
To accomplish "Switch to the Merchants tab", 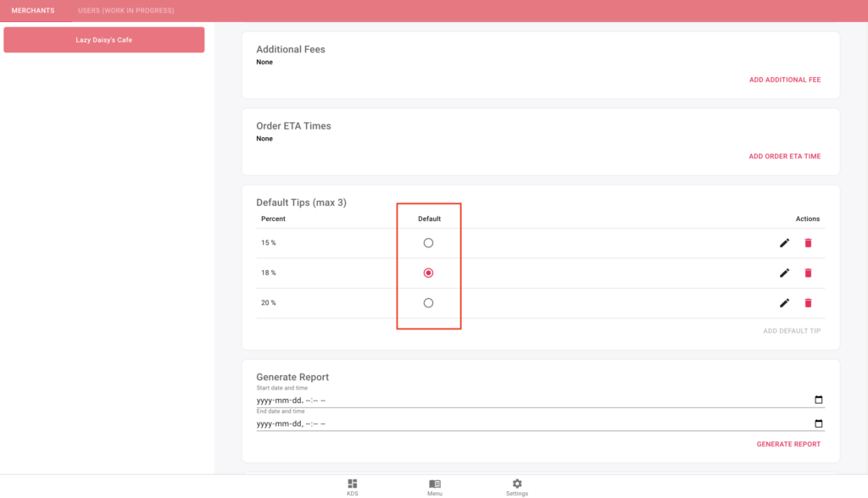I will 33,10.
